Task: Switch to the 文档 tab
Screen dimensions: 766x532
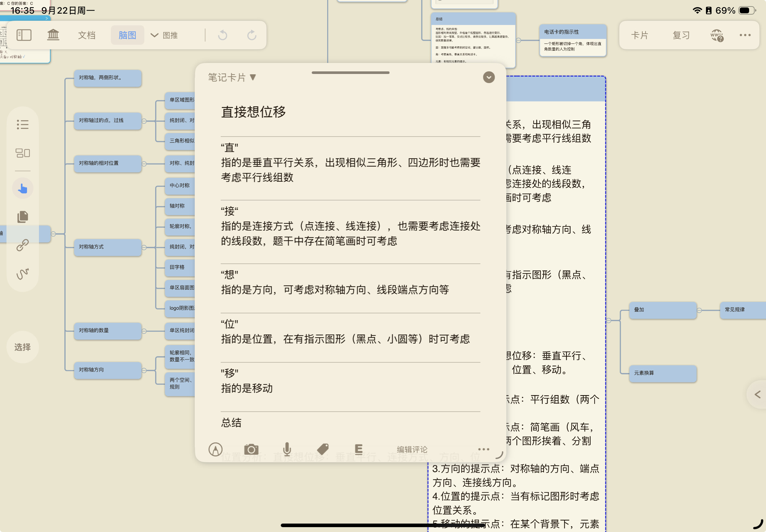Action: [x=87, y=35]
